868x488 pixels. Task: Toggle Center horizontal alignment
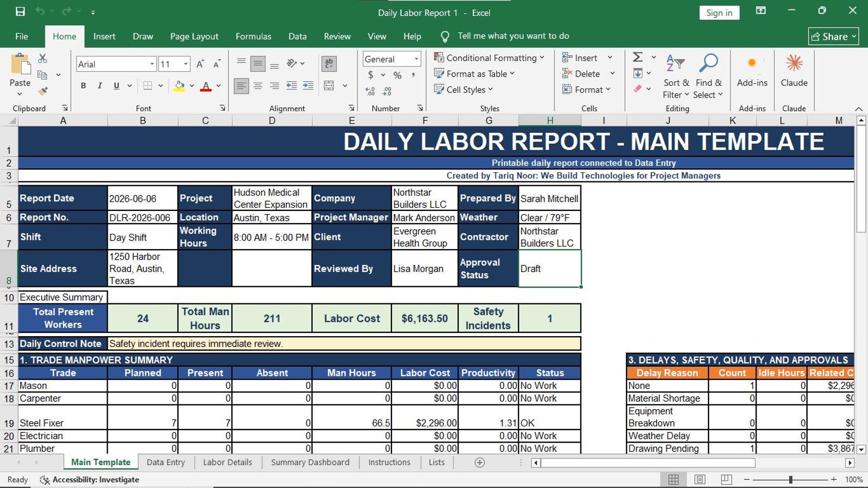(258, 86)
